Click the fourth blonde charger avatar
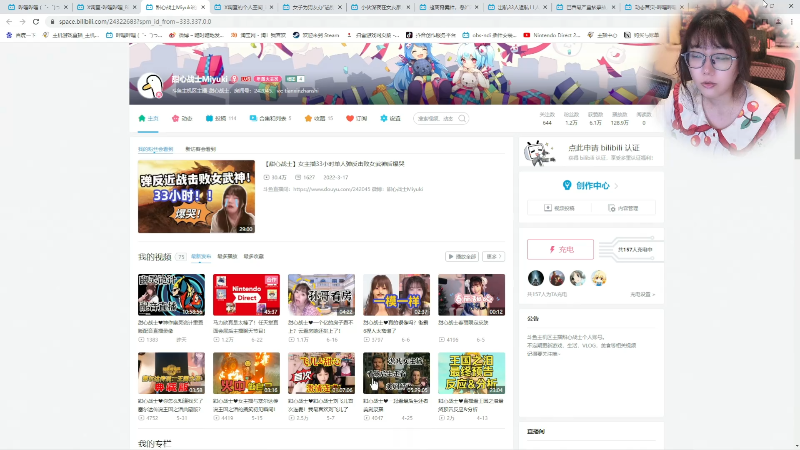This screenshot has height=450, width=800. 598,278
